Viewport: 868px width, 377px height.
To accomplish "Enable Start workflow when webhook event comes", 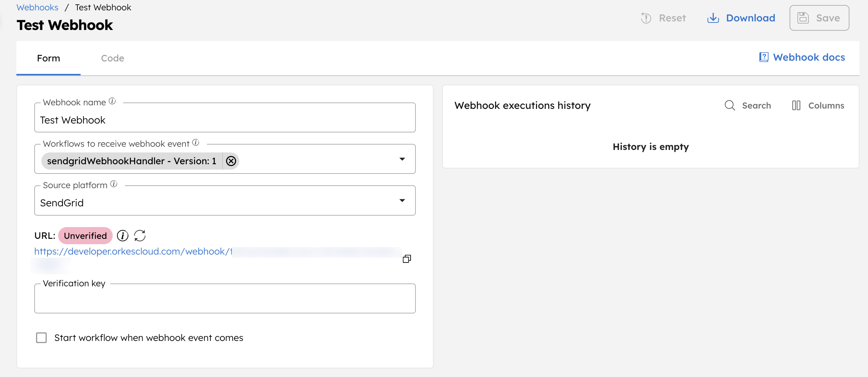I will [x=41, y=337].
